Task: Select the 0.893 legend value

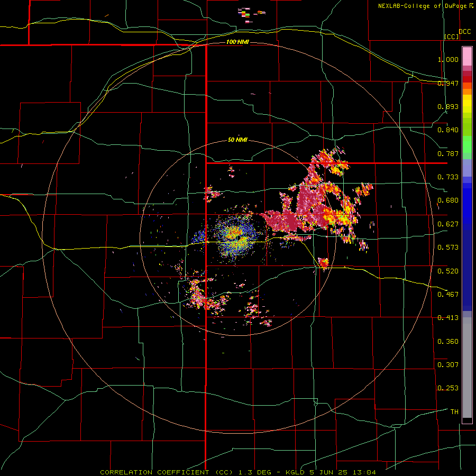Action: coord(448,106)
